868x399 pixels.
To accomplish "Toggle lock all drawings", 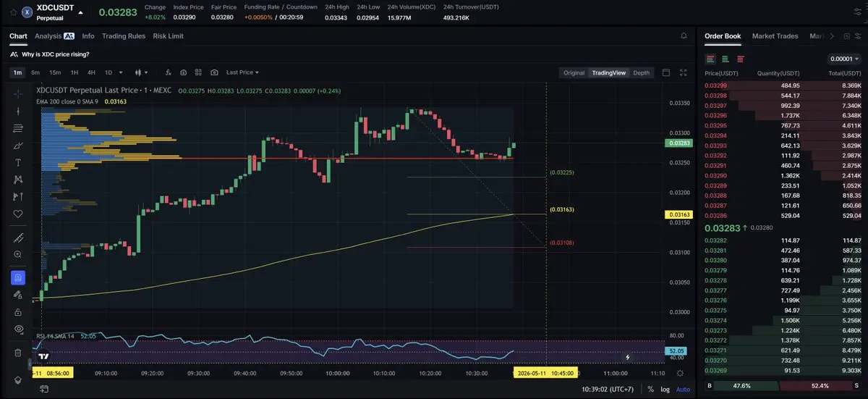I will 18,312.
